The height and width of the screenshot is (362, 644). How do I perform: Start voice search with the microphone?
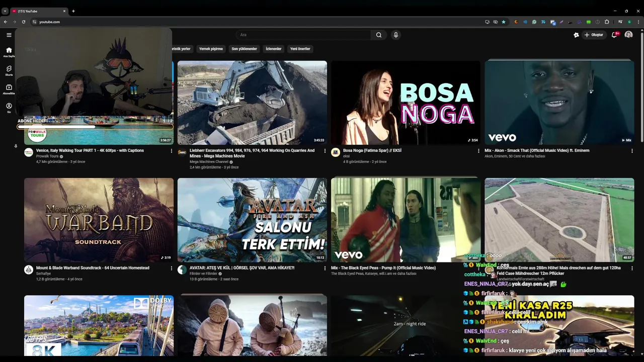[x=396, y=35]
